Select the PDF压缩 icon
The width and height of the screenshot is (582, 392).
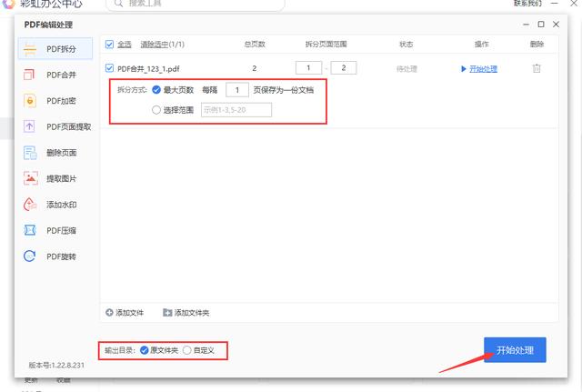pos(30,230)
